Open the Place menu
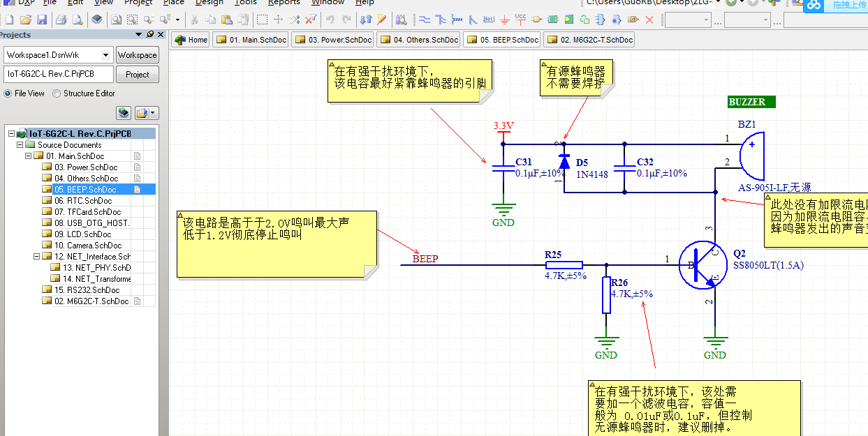The height and width of the screenshot is (436, 868). [x=174, y=3]
